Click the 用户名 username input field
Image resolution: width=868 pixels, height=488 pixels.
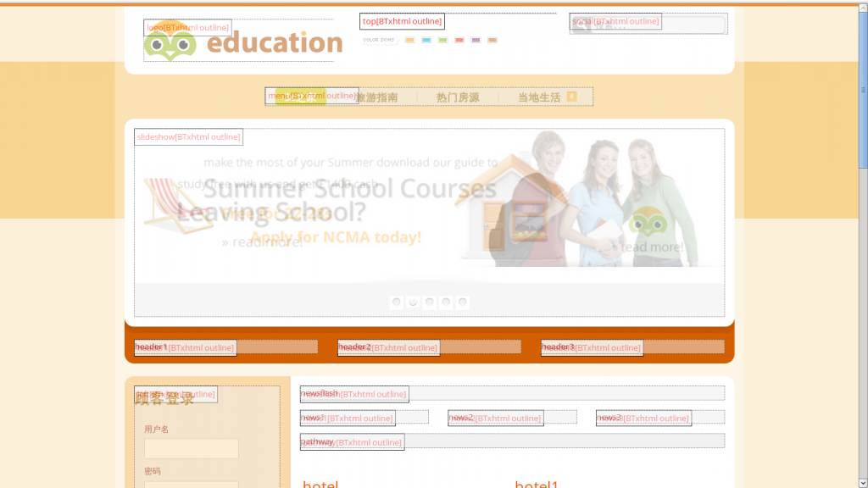pos(192,449)
